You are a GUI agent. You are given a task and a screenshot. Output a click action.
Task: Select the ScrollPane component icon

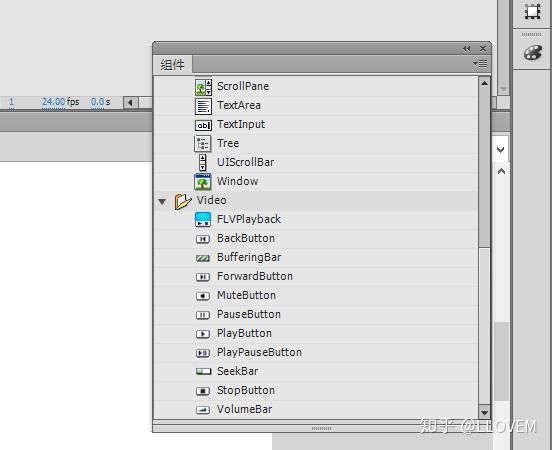(203, 87)
